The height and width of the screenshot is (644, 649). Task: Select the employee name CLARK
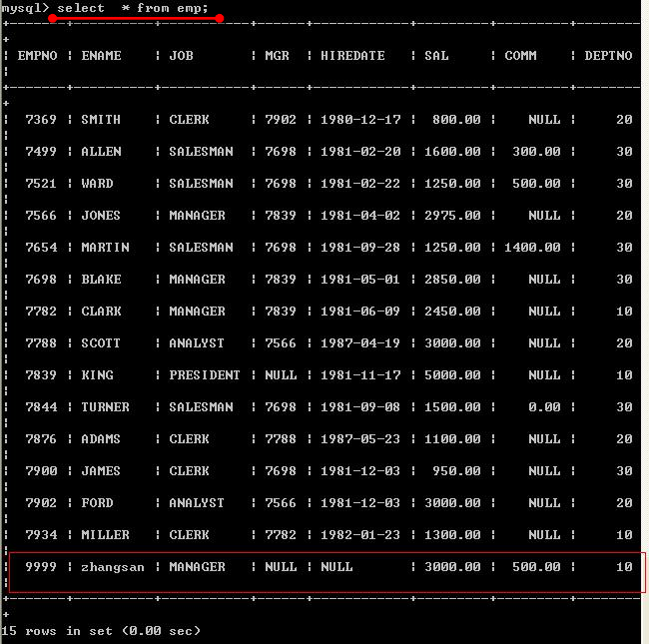[x=101, y=312]
